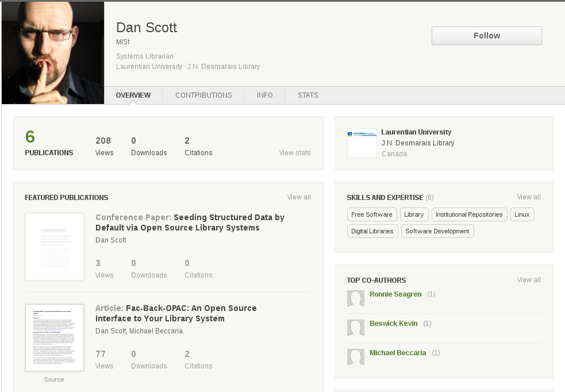Click author Dan Scott under conference paper
Viewport: 565px width, 392px height.
[x=110, y=240]
